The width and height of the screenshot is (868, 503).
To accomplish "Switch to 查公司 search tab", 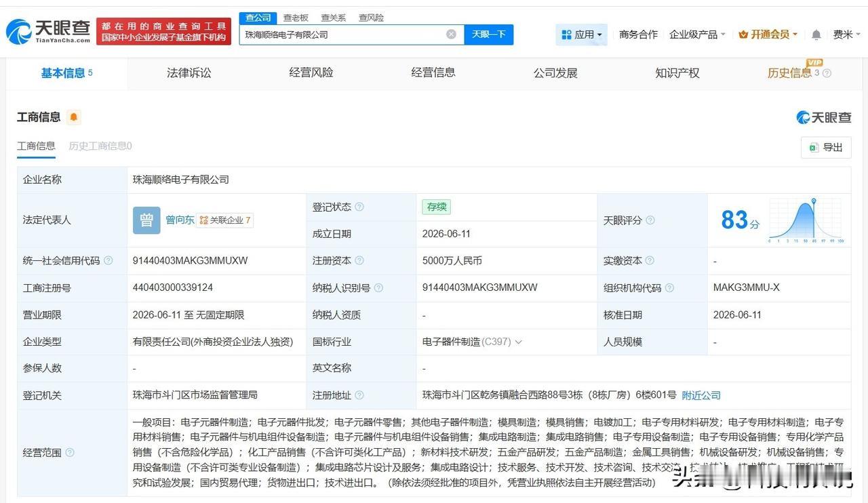I will coord(258,18).
